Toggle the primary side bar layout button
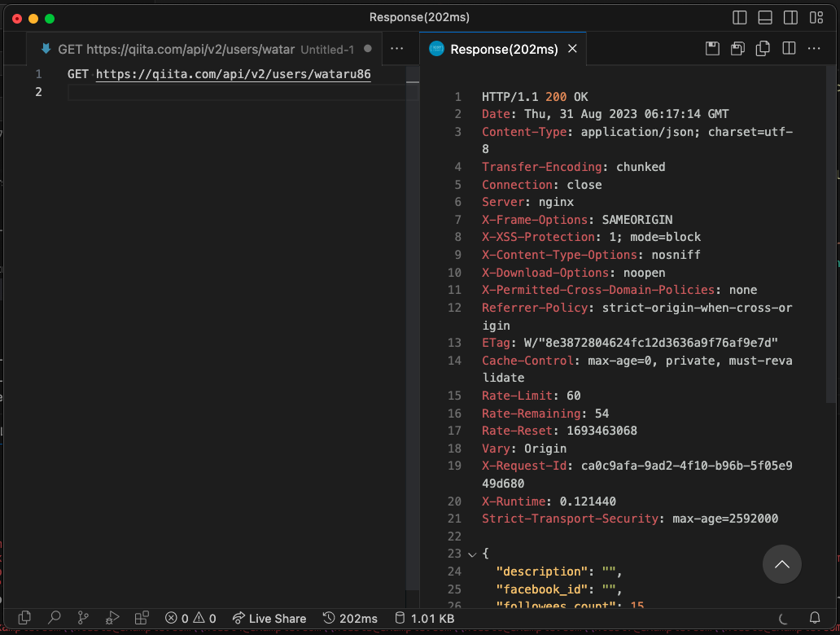The width and height of the screenshot is (840, 635). point(740,18)
